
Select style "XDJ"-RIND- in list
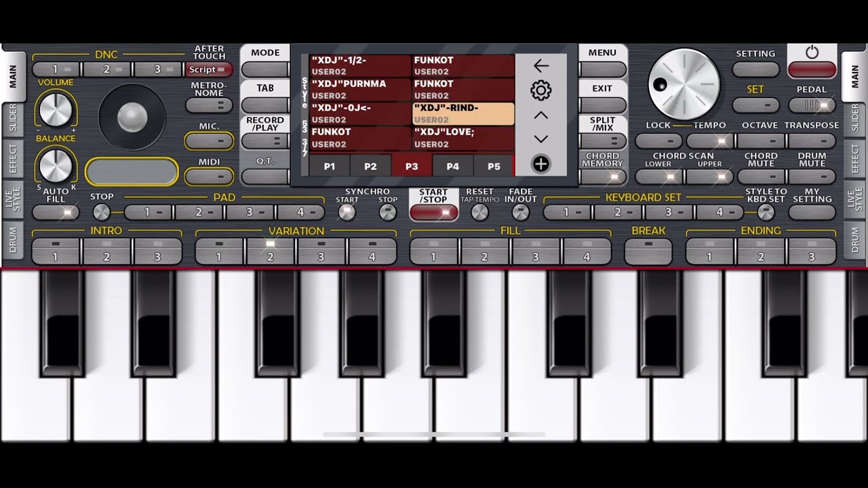click(463, 114)
